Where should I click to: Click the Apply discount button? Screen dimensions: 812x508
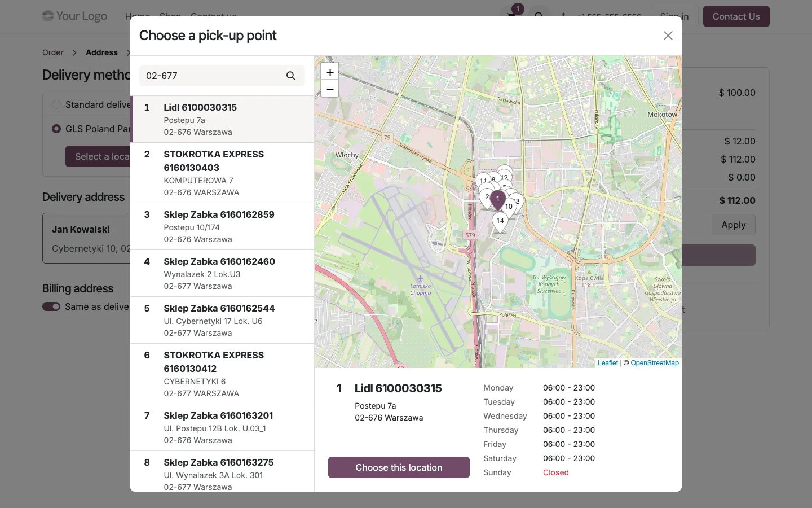[x=733, y=225]
